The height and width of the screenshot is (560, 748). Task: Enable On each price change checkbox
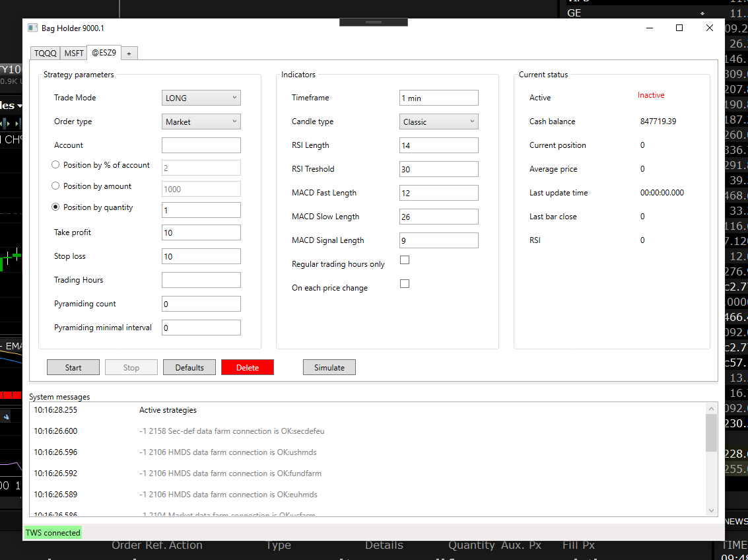point(405,284)
